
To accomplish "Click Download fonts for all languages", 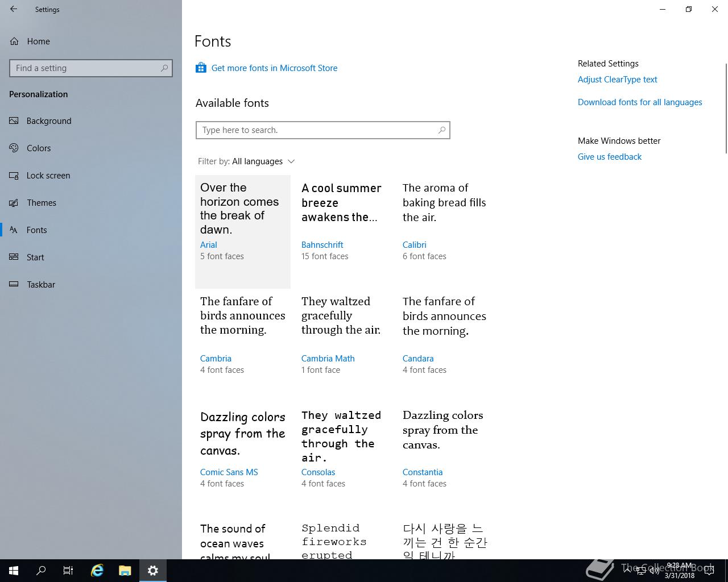I will point(640,102).
